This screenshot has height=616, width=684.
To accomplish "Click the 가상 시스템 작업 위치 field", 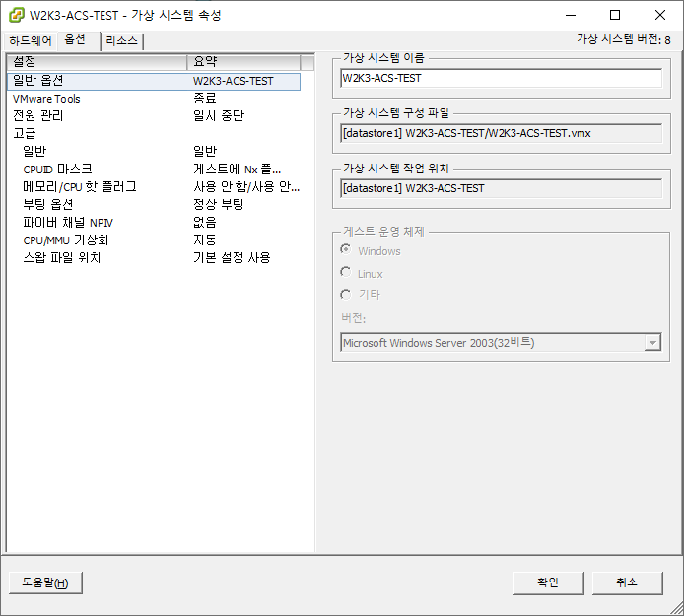I will [501, 188].
